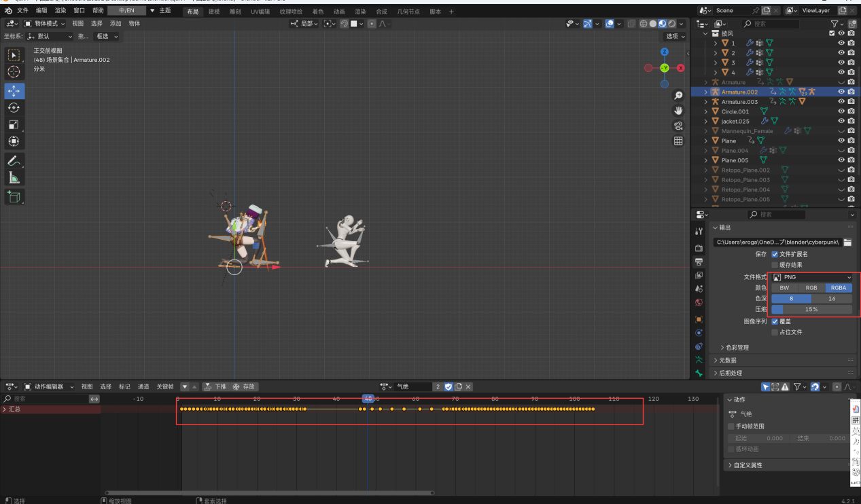This screenshot has height=504, width=861.
Task: Toggle the camera view icon
Action: coord(678,126)
